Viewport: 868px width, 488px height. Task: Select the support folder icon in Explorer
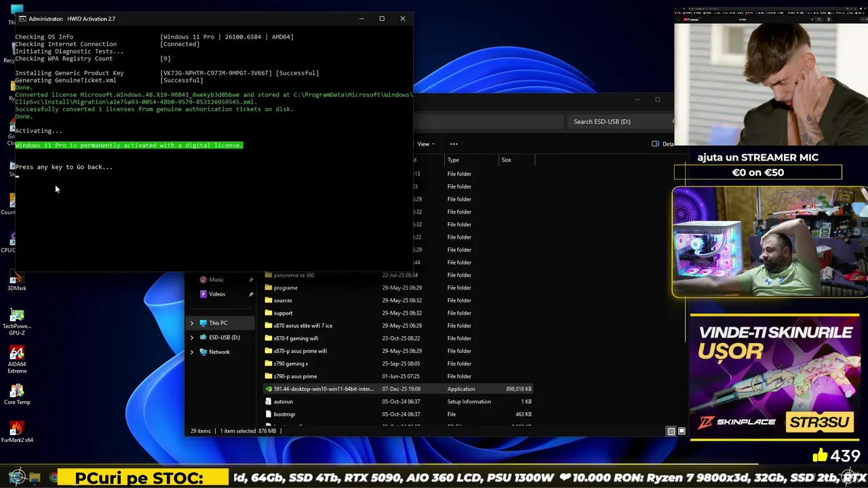[x=269, y=313]
